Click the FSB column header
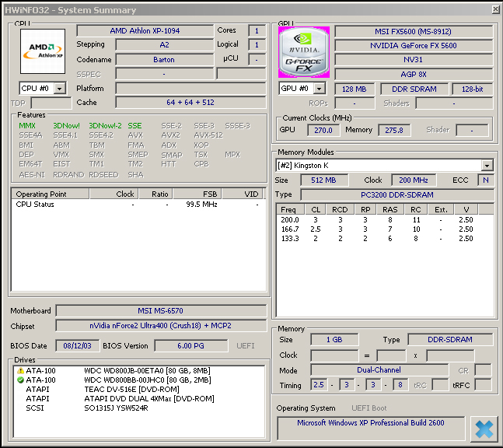Image resolution: width=503 pixels, height=448 pixels. pos(197,194)
